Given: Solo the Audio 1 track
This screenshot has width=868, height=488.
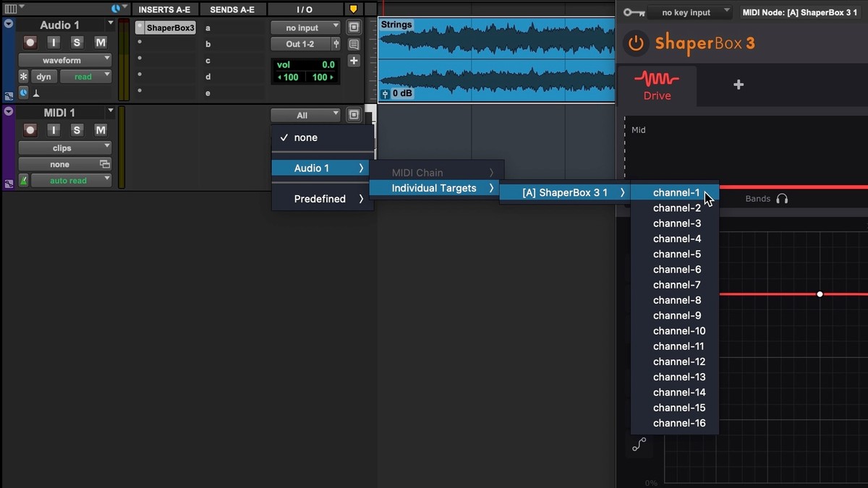Looking at the screenshot, I should point(77,43).
